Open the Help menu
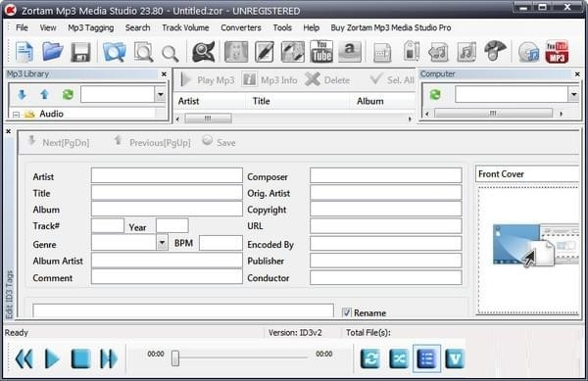 click(312, 27)
